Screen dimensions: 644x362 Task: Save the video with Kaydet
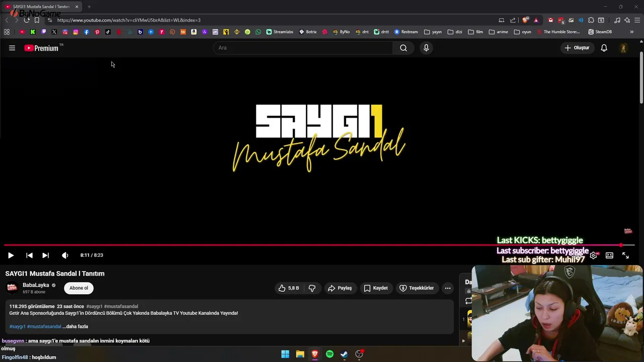376,288
